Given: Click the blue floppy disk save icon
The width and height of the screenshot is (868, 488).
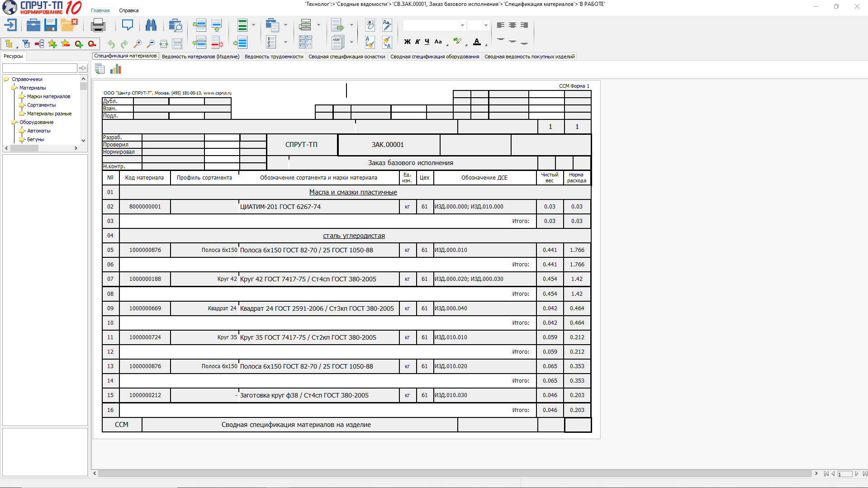Looking at the screenshot, I should click(x=51, y=25).
